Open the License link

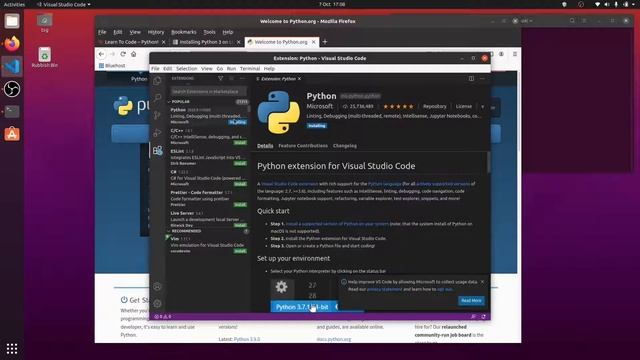coord(463,106)
